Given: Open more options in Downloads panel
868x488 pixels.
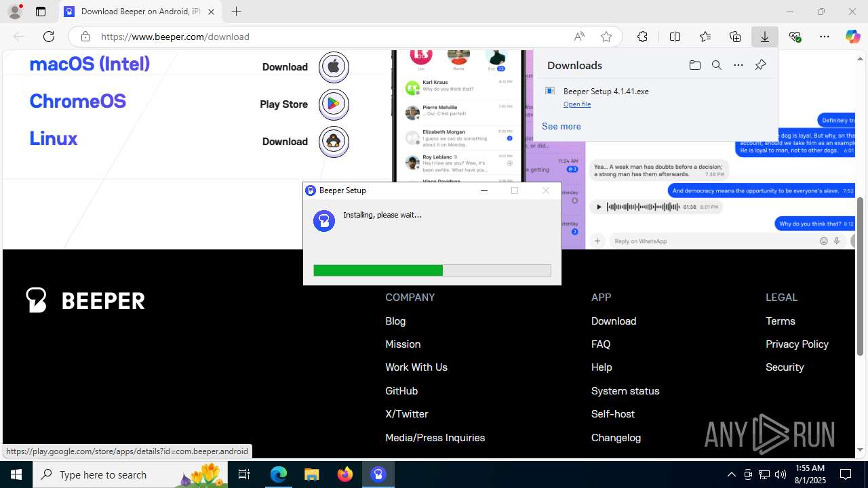Looking at the screenshot, I should [x=738, y=65].
